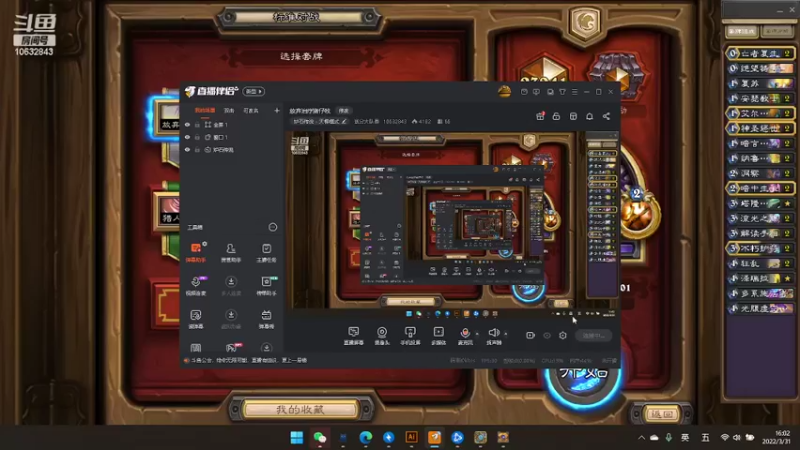Open the hamburger menu in title bar
The width and height of the screenshot is (800, 450).
tap(574, 92)
